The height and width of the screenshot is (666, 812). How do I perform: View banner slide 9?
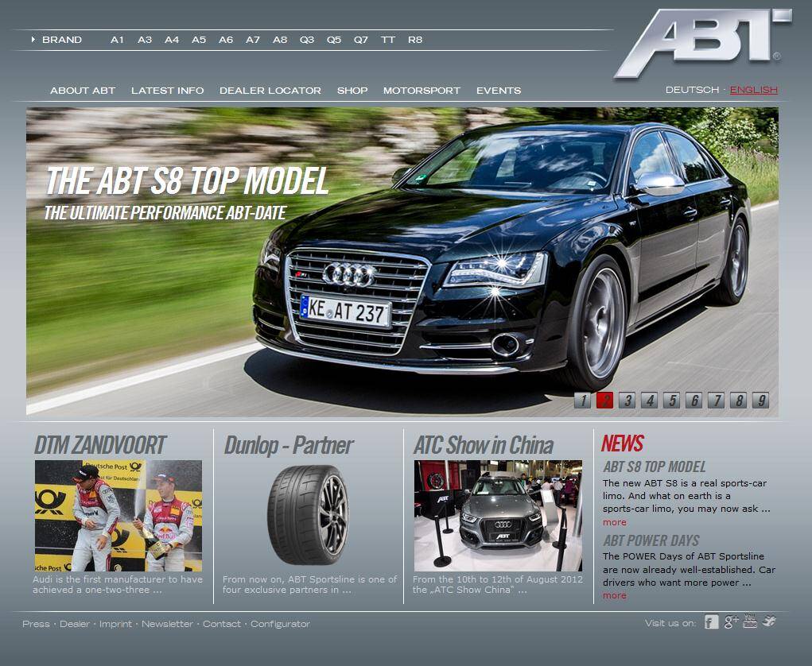[761, 400]
